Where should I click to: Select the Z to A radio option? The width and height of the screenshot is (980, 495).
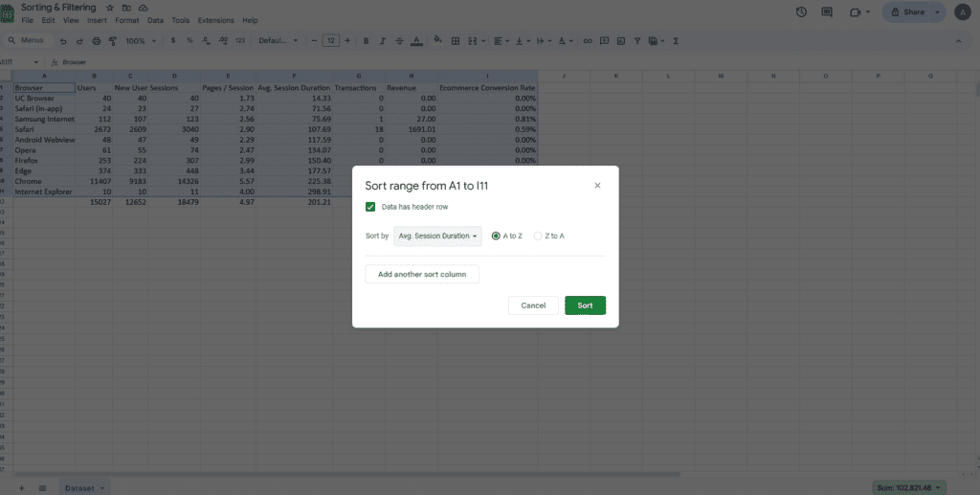pos(538,236)
